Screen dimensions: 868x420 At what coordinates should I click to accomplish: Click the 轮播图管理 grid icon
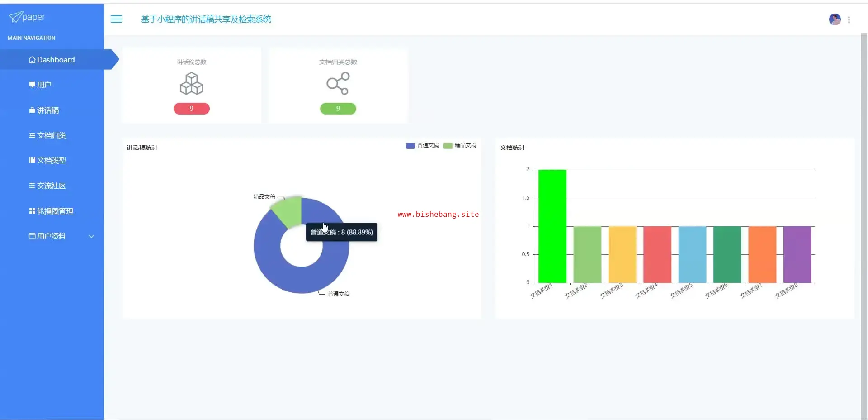tap(32, 211)
